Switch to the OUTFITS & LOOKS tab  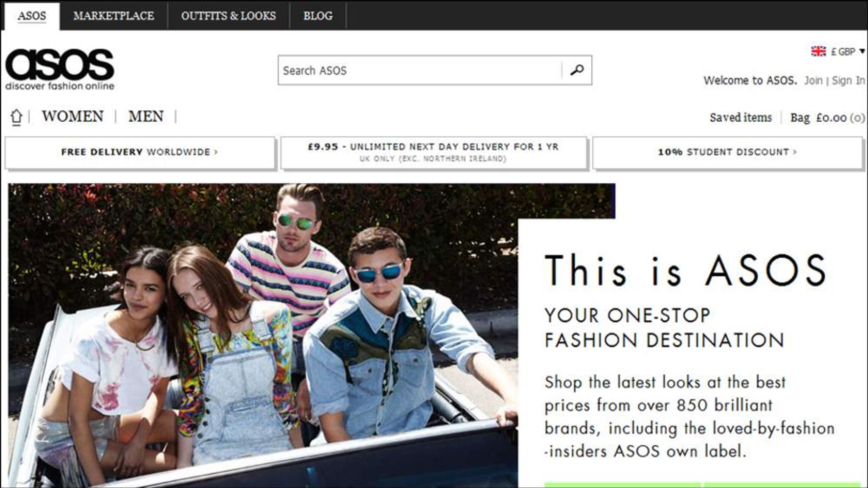[228, 16]
